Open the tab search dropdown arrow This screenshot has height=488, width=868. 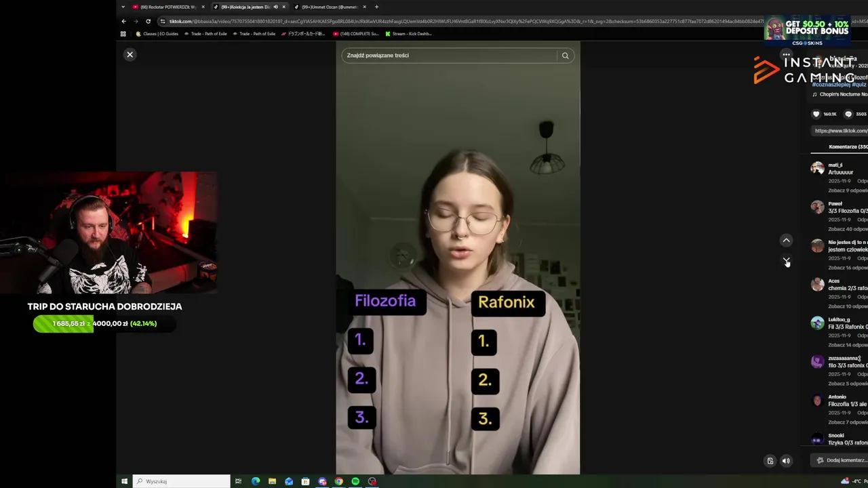pyautogui.click(x=123, y=7)
